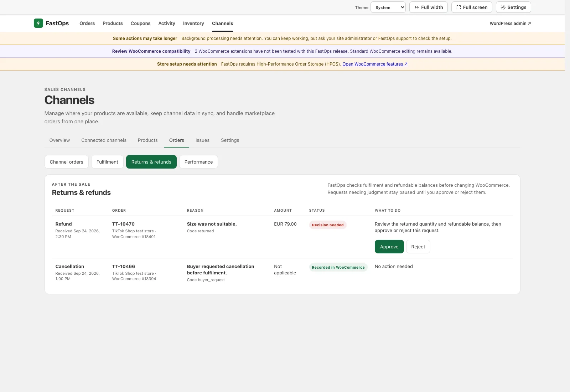570x392 pixels.
Task: Select the Returns & refunds sub-tab
Action: coord(151,162)
